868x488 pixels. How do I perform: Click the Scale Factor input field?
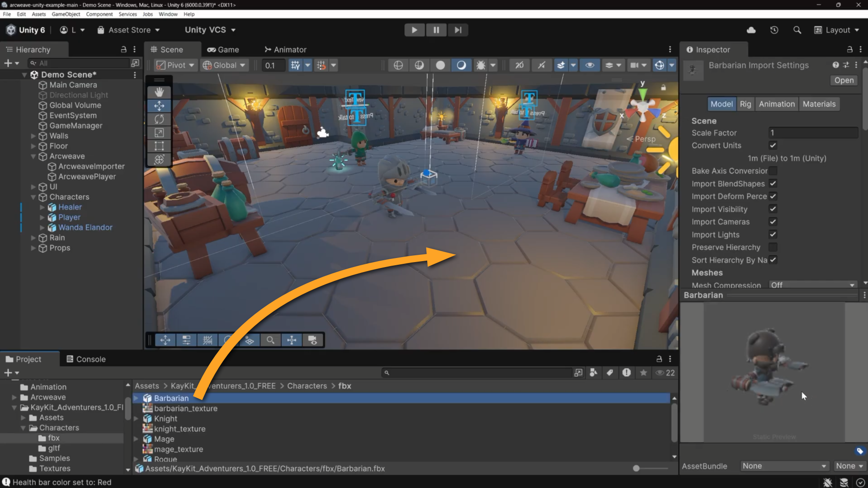pos(813,133)
